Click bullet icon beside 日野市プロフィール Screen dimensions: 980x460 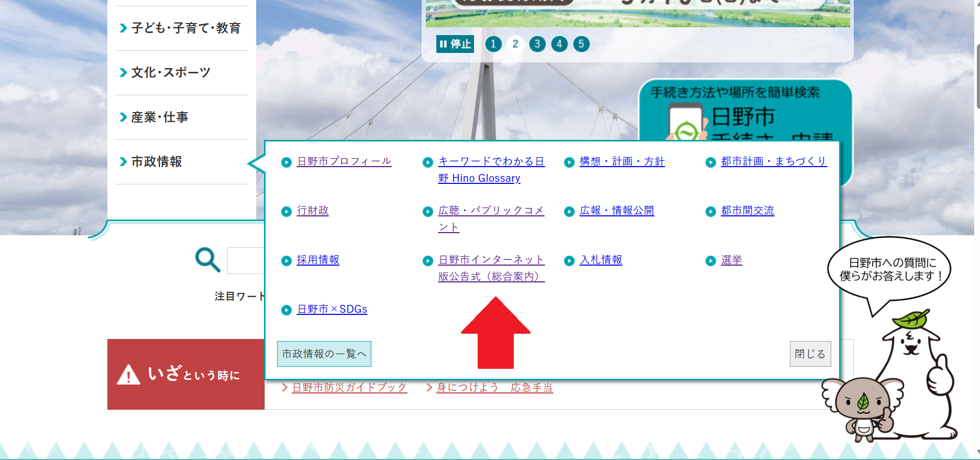[x=286, y=162]
